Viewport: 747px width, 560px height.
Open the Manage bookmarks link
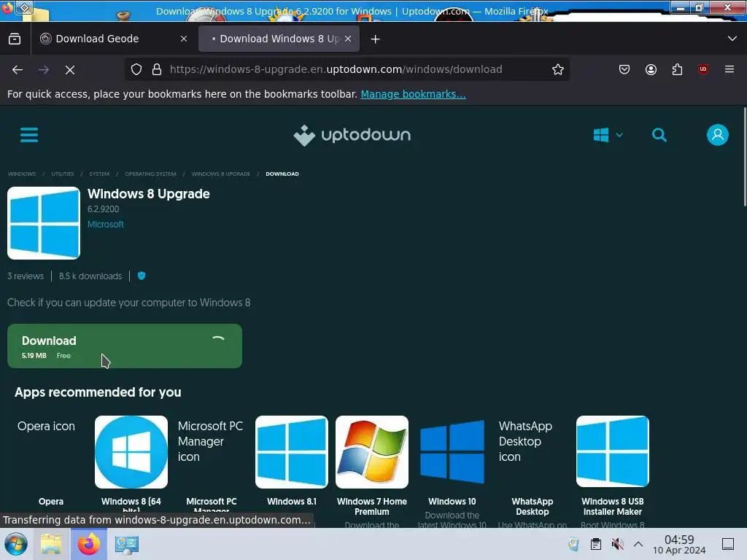413,94
